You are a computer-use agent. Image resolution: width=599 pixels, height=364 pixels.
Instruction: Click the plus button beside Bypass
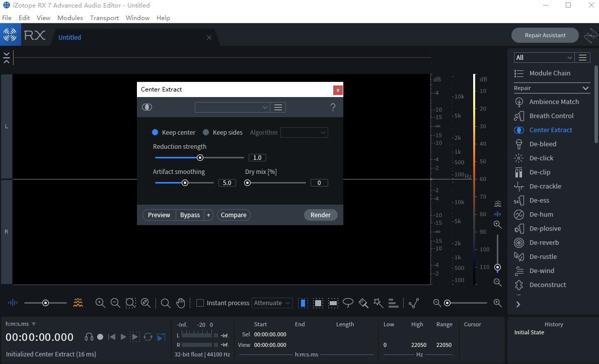pyautogui.click(x=208, y=215)
